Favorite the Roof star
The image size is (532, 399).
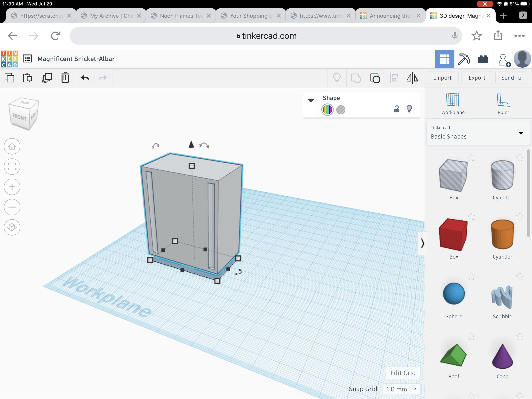tap(471, 336)
